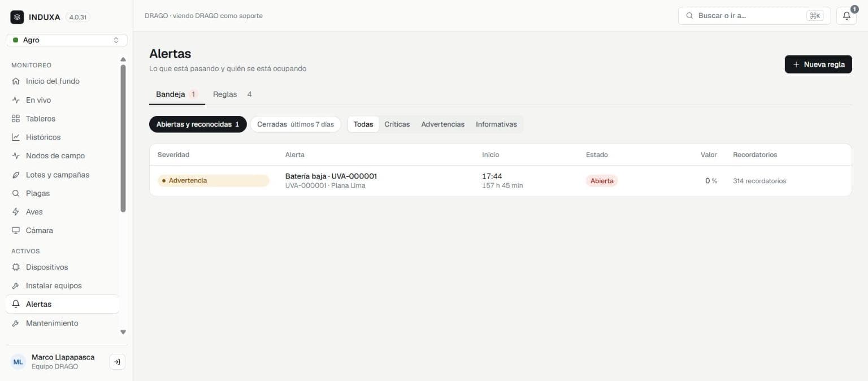Click the logout icon beside Marco Llapapasca
868x381 pixels.
click(x=117, y=362)
